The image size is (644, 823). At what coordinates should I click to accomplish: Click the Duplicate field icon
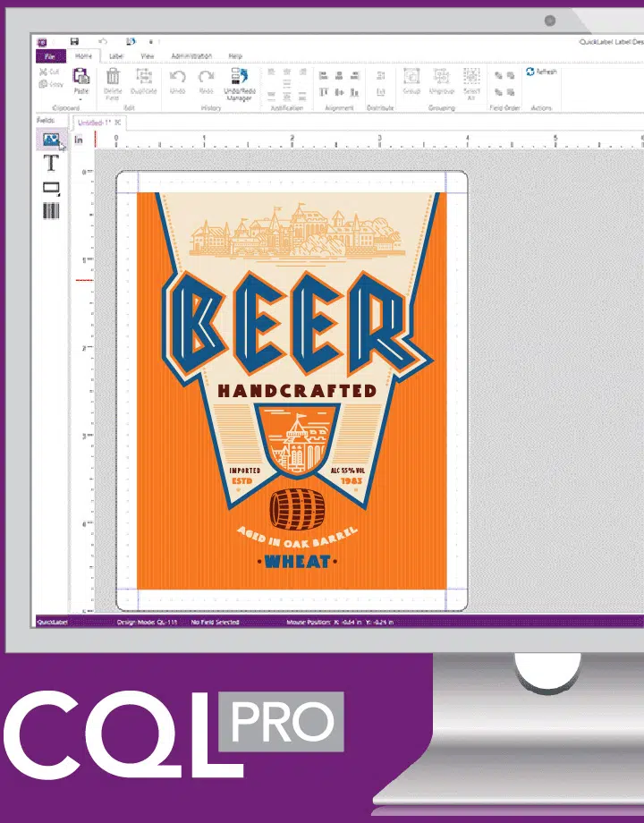(143, 81)
